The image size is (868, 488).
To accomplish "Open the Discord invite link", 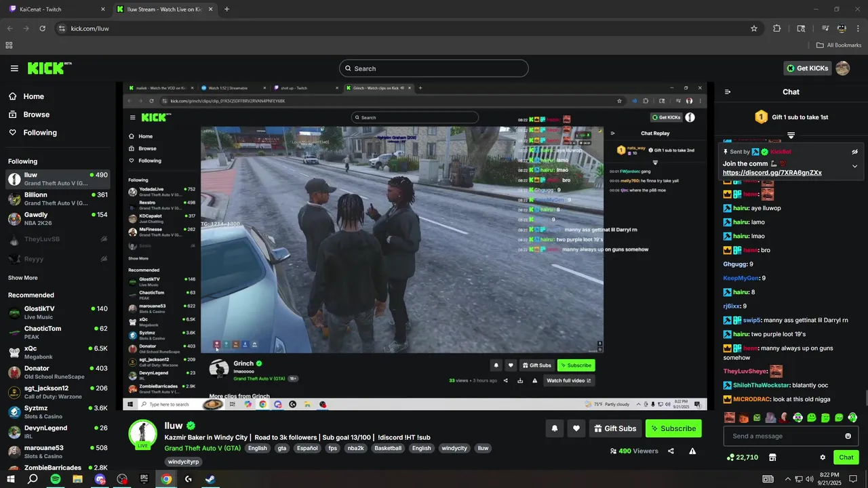I will (x=772, y=173).
